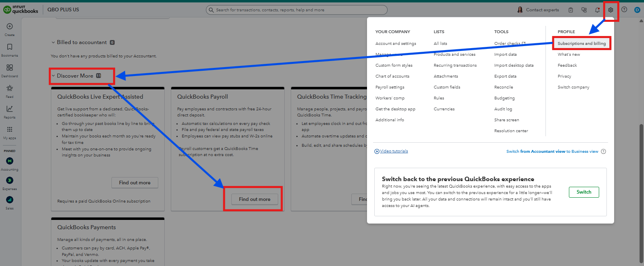Open the settings gear icon
The height and width of the screenshot is (266, 644).
click(610, 10)
